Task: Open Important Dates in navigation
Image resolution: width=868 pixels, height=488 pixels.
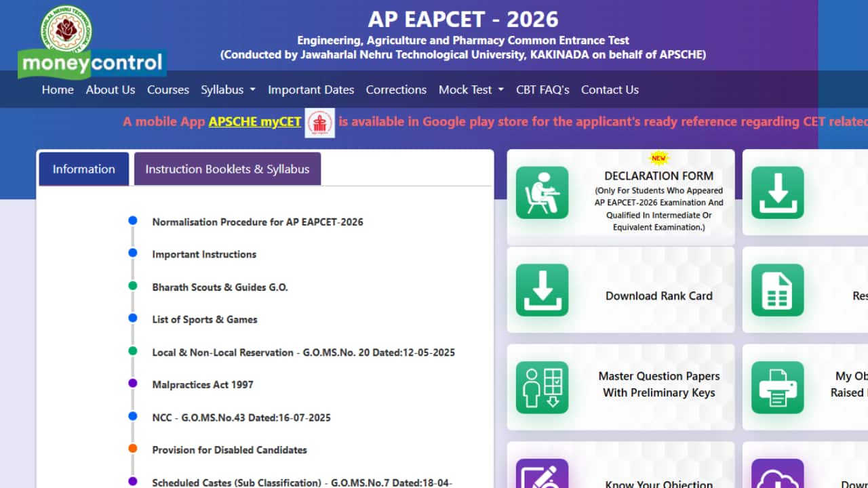Action: 311,89
